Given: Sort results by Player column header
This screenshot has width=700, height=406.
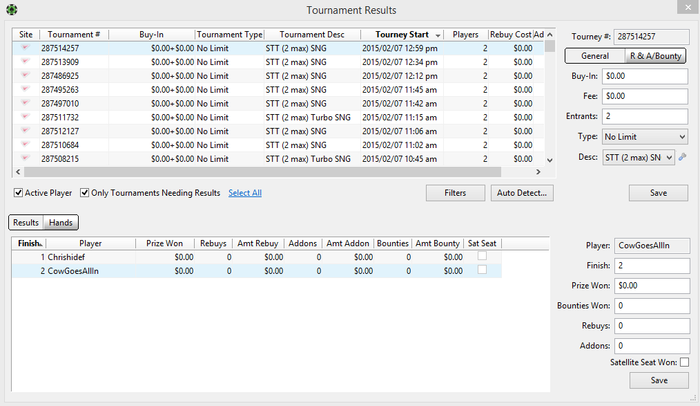Looking at the screenshot, I should click(91, 243).
